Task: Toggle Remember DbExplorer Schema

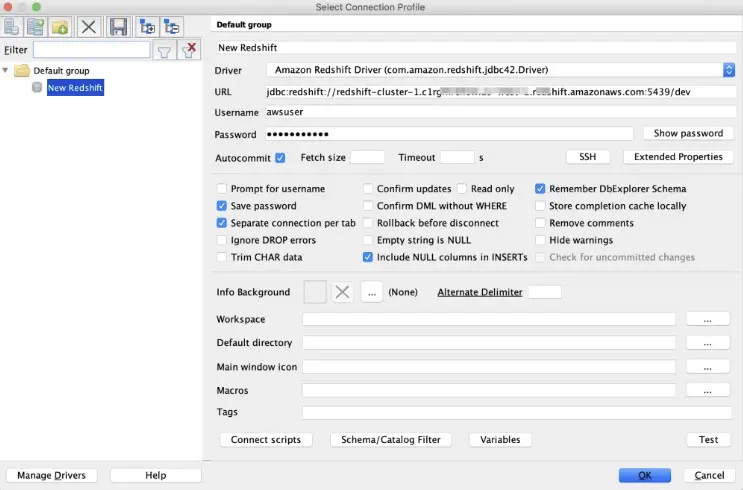Action: [x=540, y=189]
